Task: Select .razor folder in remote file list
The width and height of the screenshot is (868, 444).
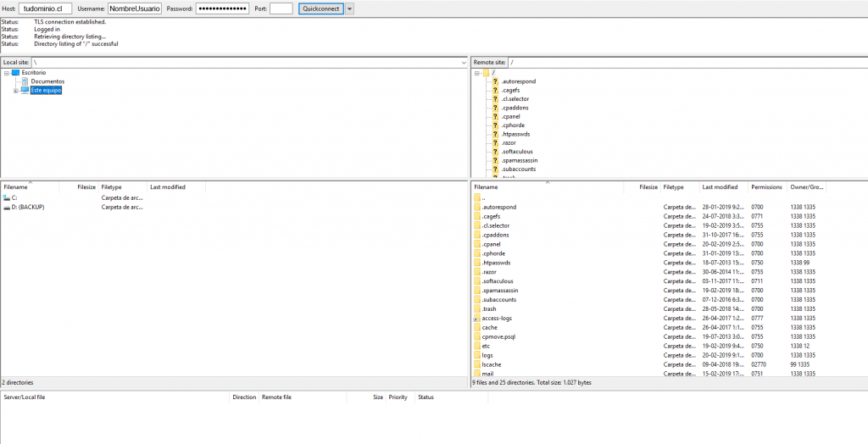Action: 489,272
